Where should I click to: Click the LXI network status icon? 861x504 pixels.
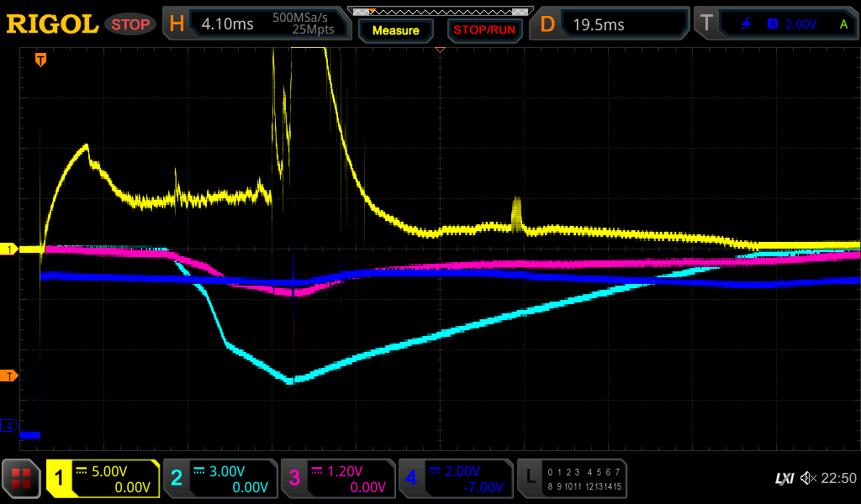tap(784, 479)
